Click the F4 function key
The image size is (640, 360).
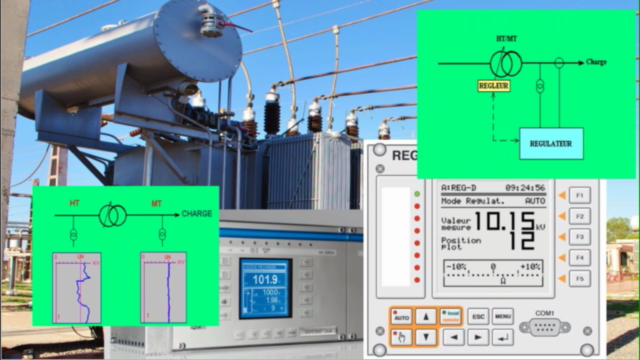(580, 258)
